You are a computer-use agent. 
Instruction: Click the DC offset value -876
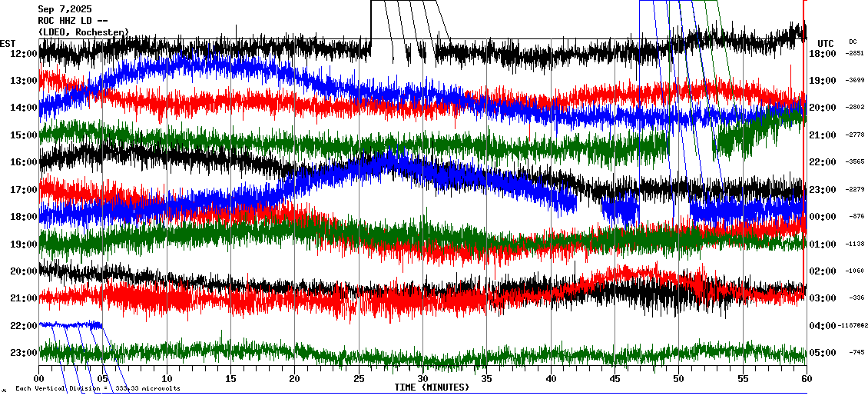click(856, 217)
